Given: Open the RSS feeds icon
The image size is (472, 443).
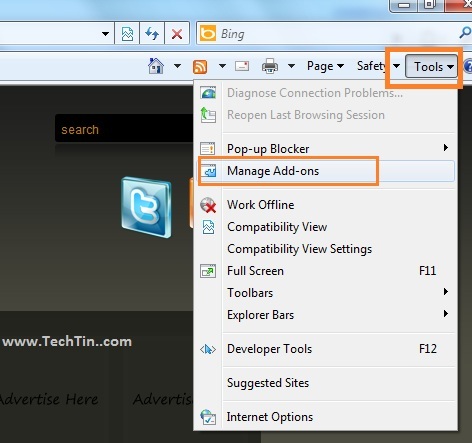Looking at the screenshot, I should click(x=200, y=66).
